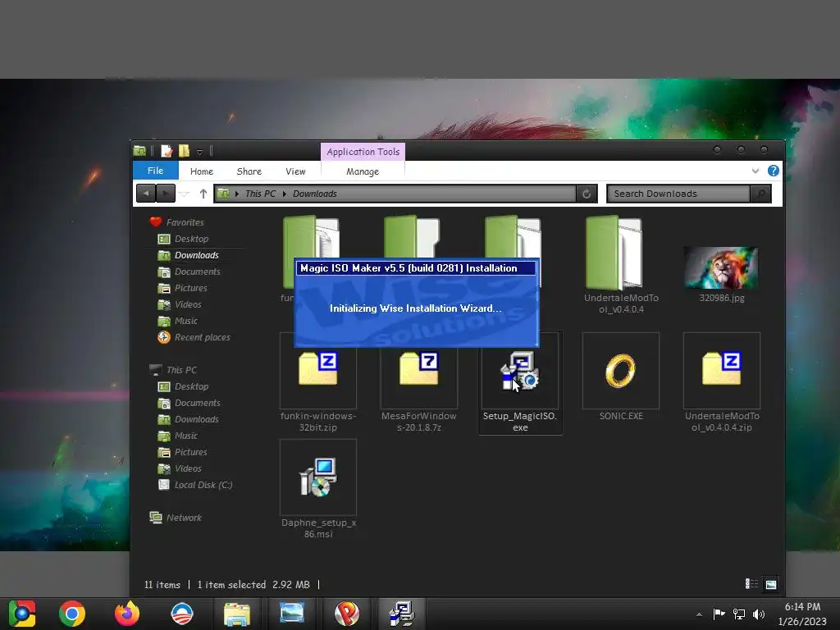Open the File tab in Explorer

155,171
